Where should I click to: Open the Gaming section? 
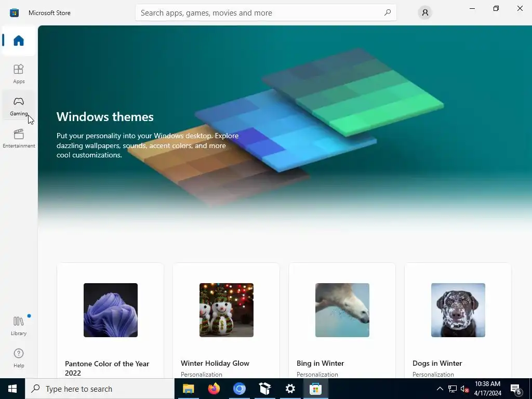(x=19, y=105)
